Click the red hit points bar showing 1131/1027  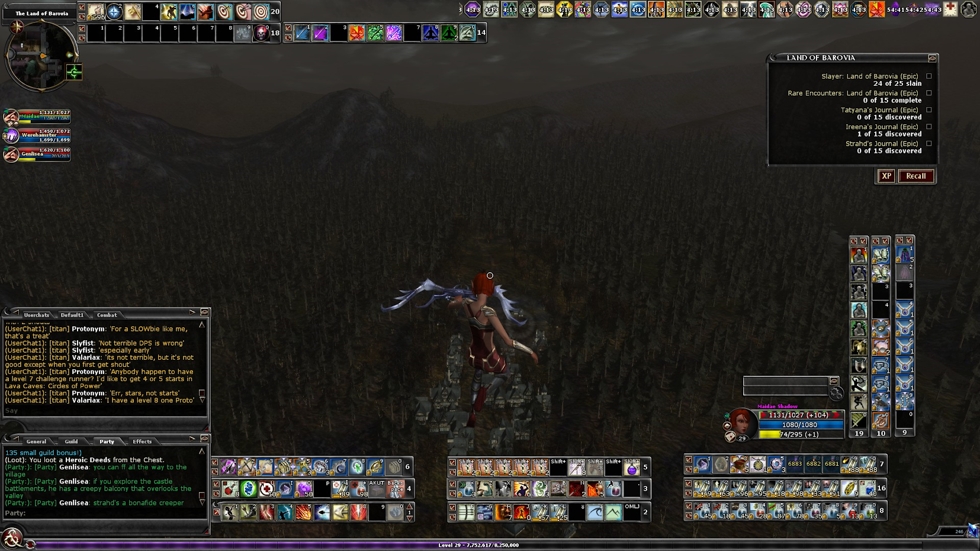point(801,415)
